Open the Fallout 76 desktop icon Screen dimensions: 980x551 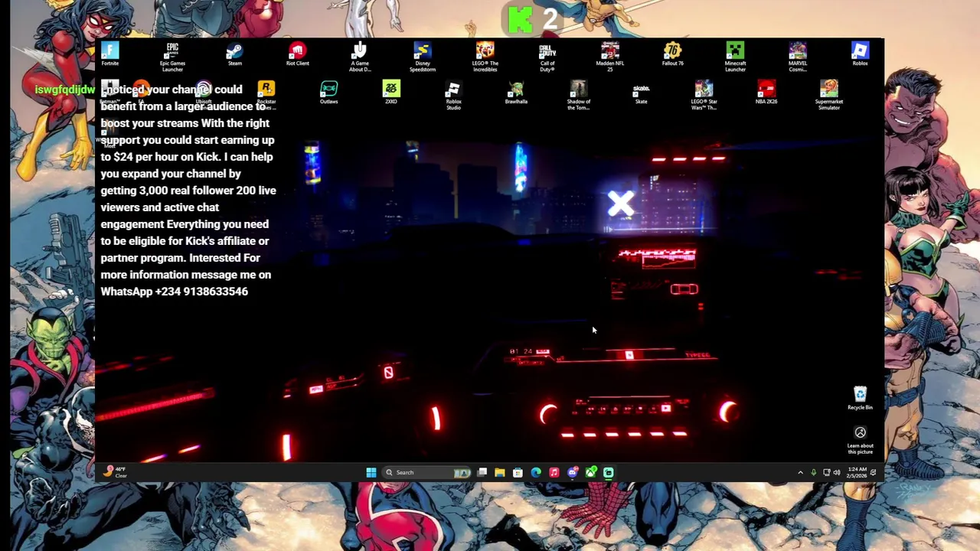(x=673, y=54)
